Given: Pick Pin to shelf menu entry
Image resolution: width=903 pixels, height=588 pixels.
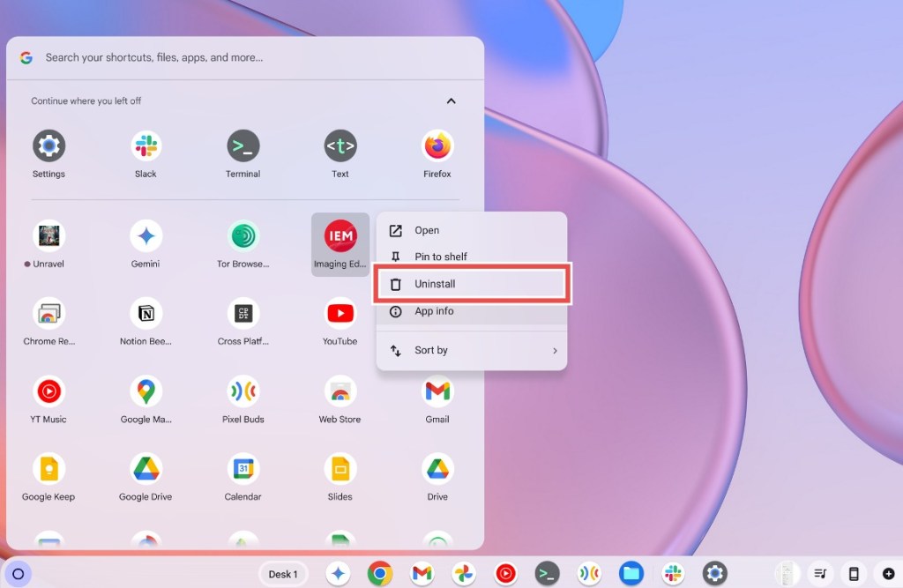Looking at the screenshot, I should [472, 257].
